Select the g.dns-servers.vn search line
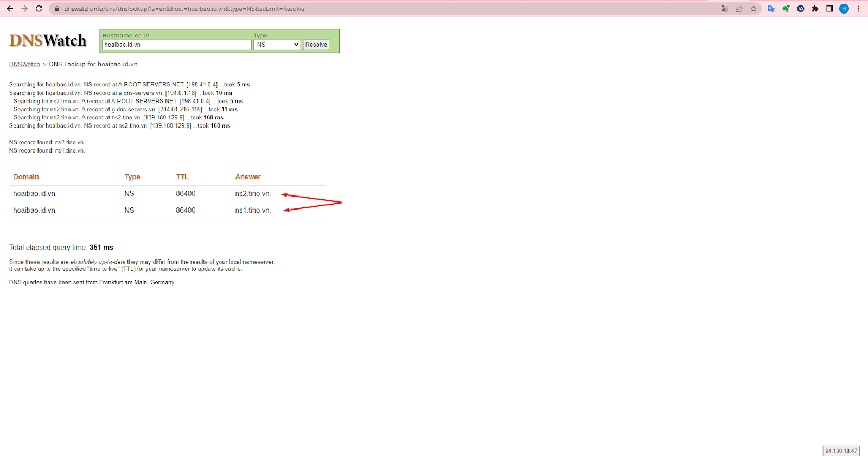Image resolution: width=868 pixels, height=456 pixels. (125, 110)
